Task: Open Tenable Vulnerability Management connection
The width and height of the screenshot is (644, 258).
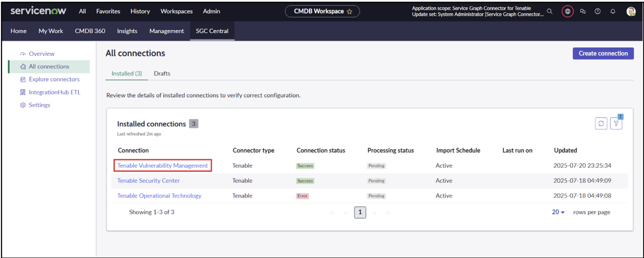Action: (x=163, y=166)
